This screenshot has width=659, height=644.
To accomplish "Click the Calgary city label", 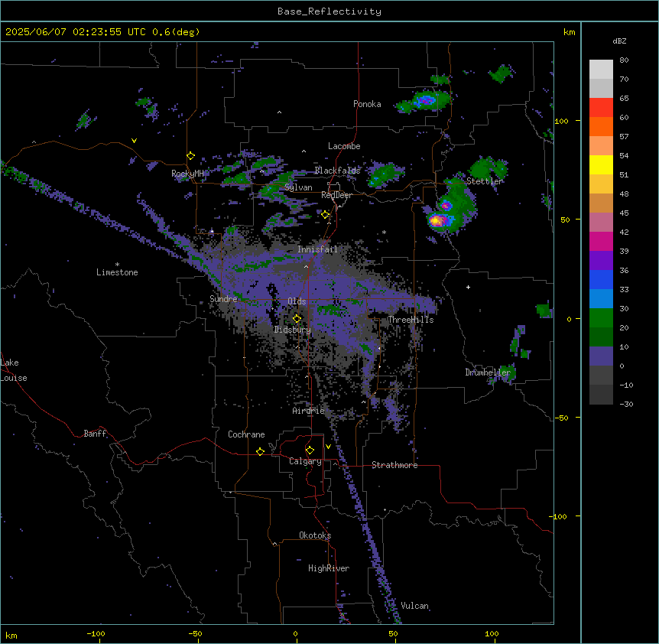I will click(305, 461).
